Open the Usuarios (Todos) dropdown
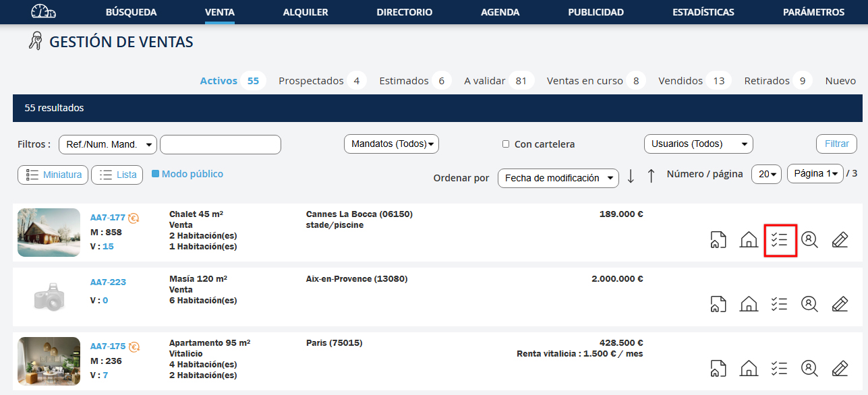This screenshot has height=395, width=868. (x=698, y=144)
